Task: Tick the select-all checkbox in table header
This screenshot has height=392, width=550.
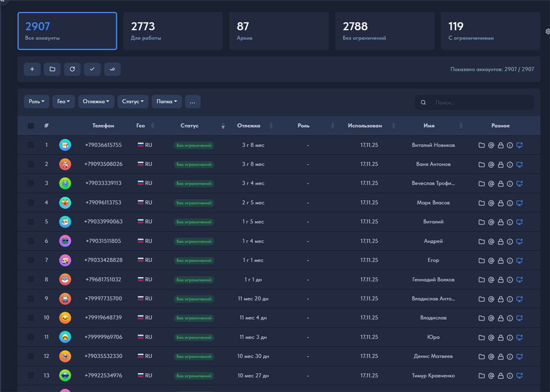Action: coord(31,126)
